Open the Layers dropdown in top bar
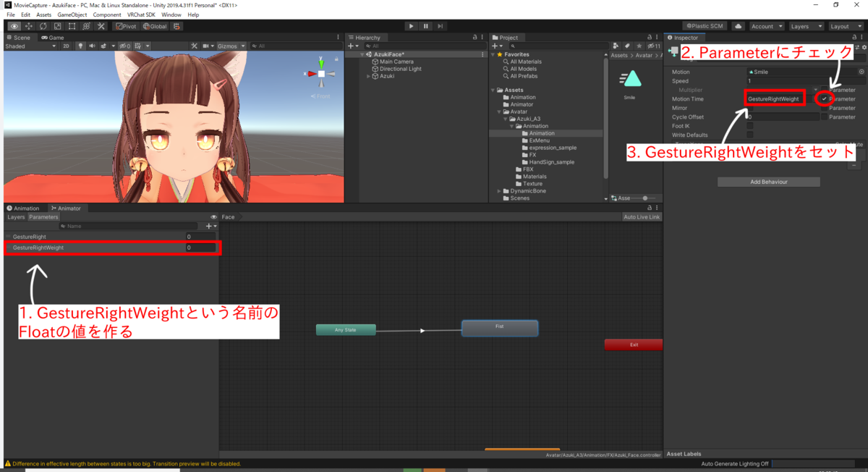 pos(806,26)
